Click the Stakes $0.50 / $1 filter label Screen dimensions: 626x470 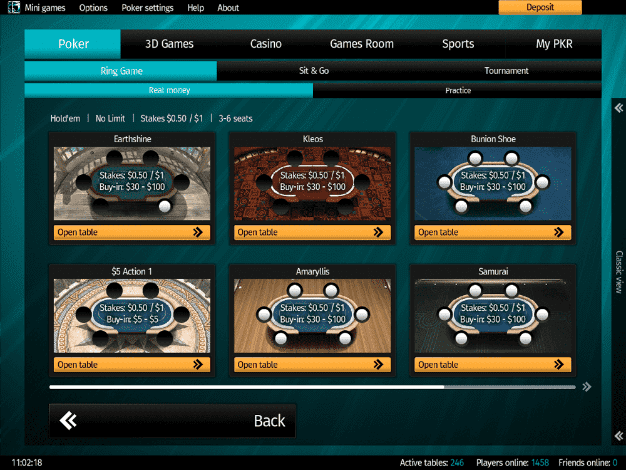pos(172,119)
